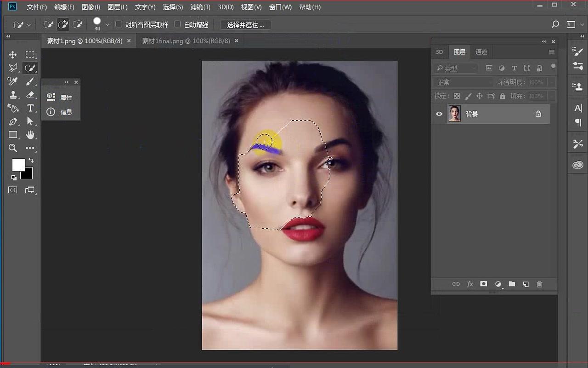Filter for adjustment layers icon
Image resolution: width=588 pixels, height=368 pixels.
[x=502, y=68]
